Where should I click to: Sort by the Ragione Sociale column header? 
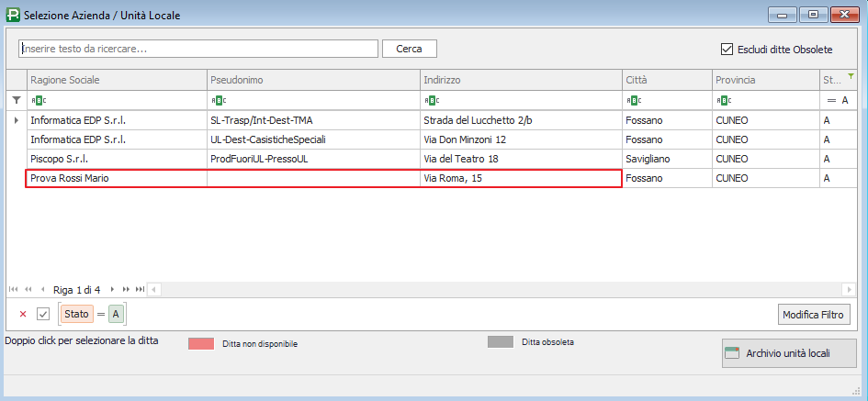(116, 80)
